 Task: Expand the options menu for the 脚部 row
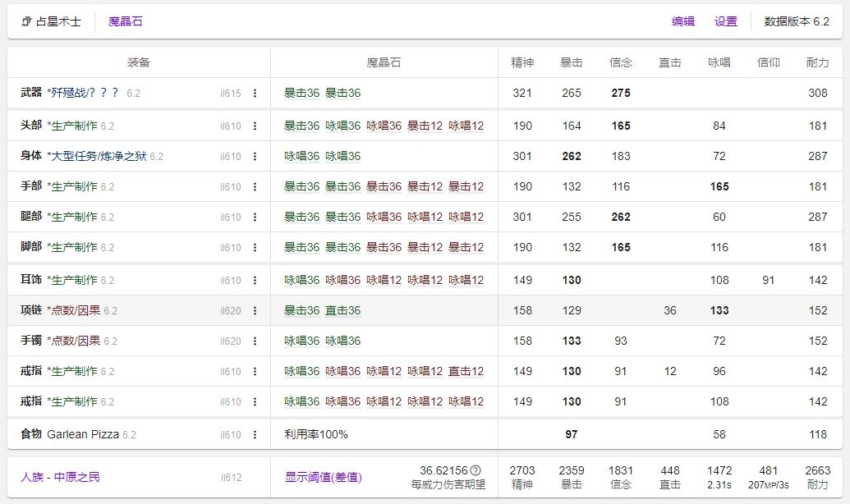(x=255, y=248)
